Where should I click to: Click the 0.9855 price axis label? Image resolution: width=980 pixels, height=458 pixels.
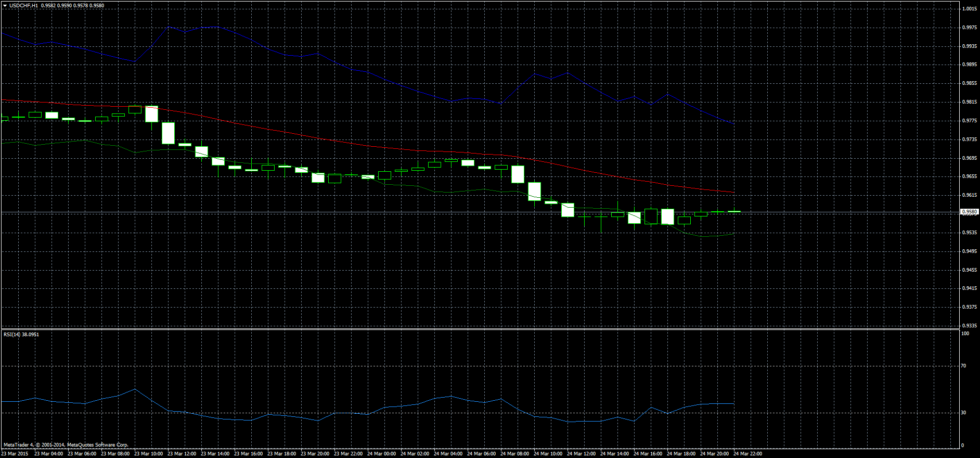pyautogui.click(x=969, y=83)
